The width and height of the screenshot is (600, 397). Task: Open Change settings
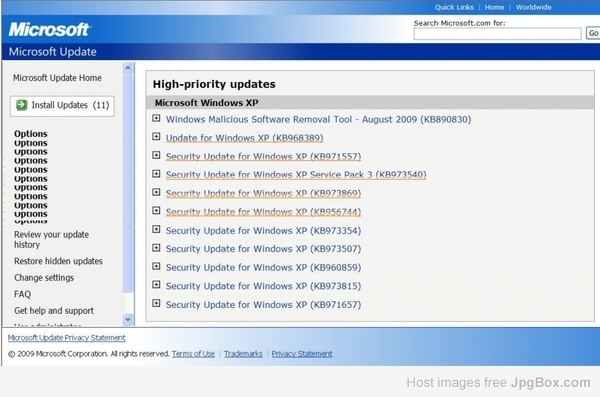44,278
